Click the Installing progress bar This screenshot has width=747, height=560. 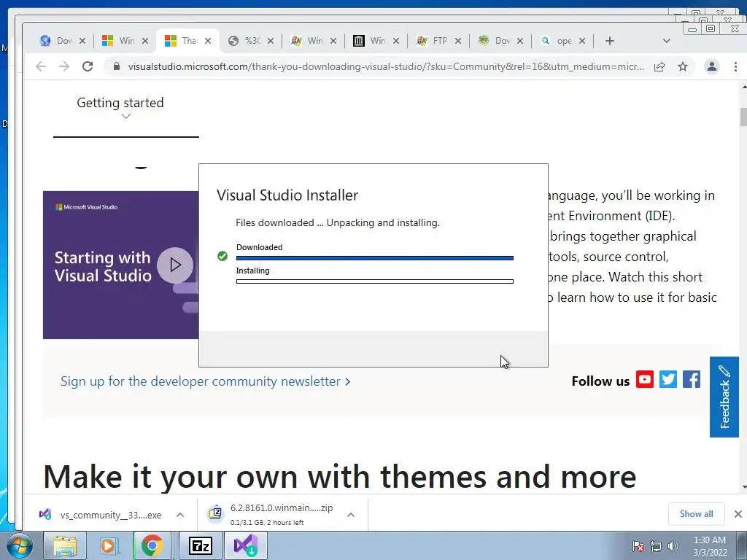pyautogui.click(x=374, y=281)
